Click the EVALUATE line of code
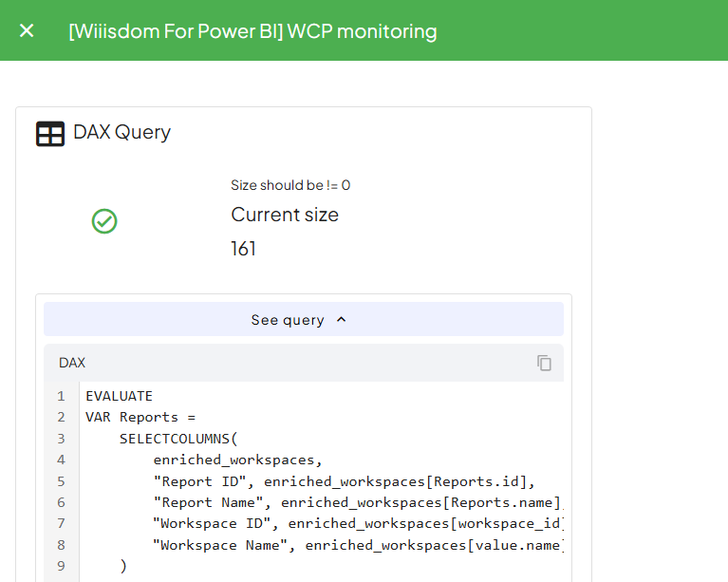Screen dimensions: 728x582 click(x=119, y=396)
